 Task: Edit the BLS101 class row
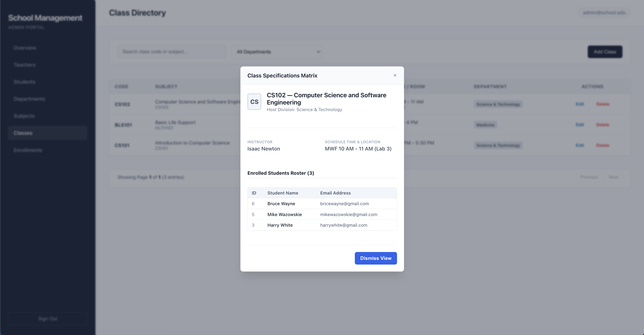click(x=579, y=125)
